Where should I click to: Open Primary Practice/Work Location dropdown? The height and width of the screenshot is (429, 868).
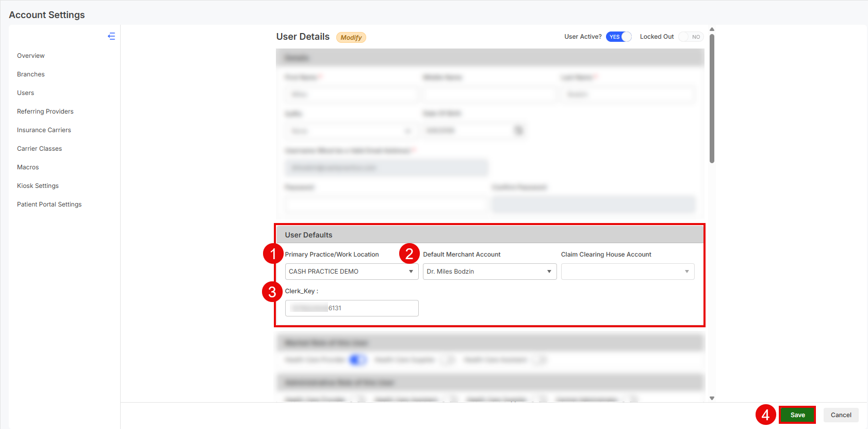(352, 272)
